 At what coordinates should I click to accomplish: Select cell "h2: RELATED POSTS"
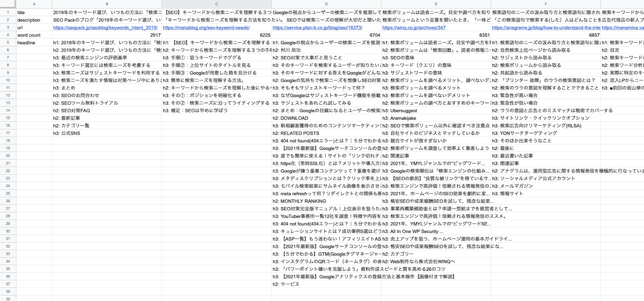(x=326, y=133)
